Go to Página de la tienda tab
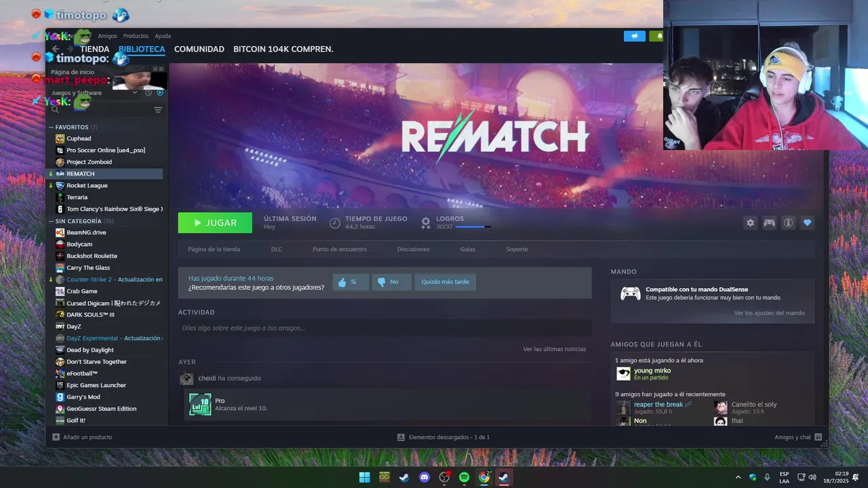The height and width of the screenshot is (488, 868). point(214,249)
